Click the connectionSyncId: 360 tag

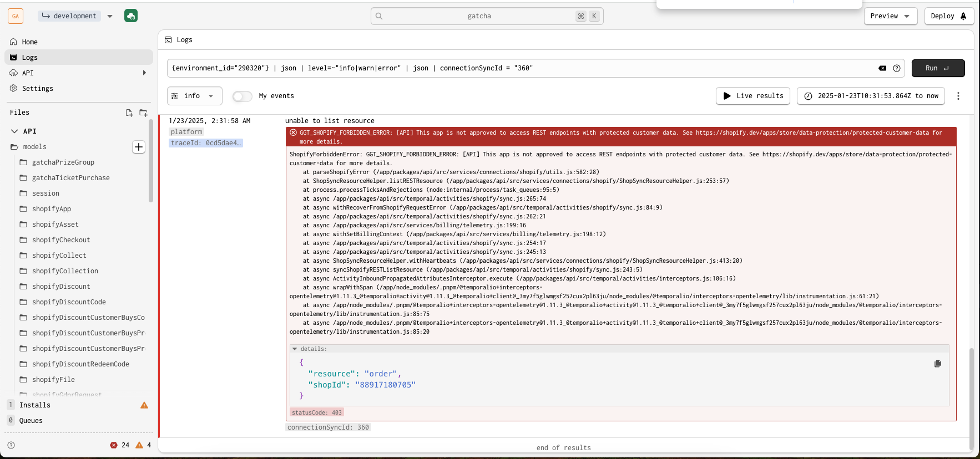328,427
